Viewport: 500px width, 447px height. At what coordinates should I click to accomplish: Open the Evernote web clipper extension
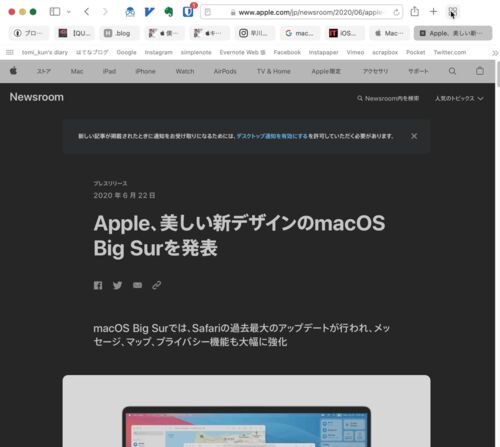[x=169, y=12]
